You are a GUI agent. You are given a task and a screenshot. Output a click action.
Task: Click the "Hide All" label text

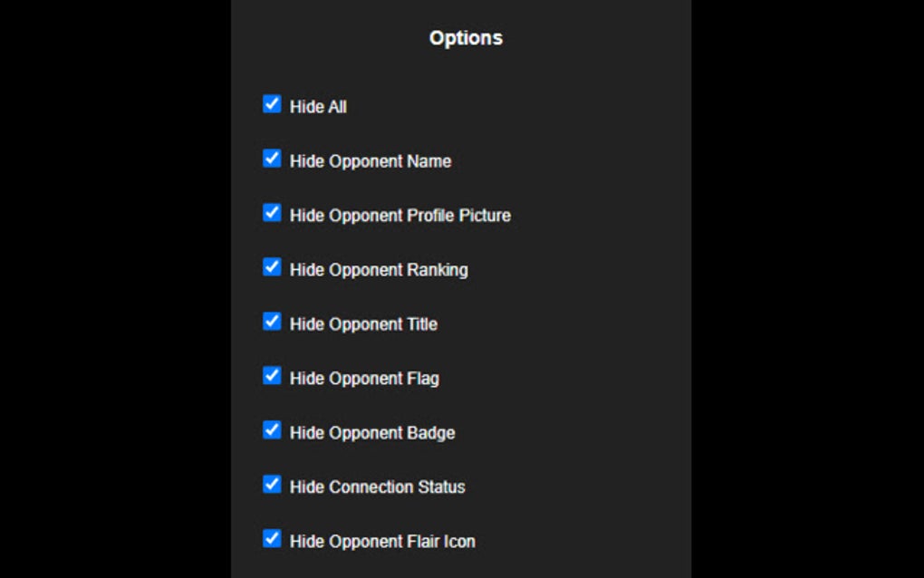click(x=318, y=107)
